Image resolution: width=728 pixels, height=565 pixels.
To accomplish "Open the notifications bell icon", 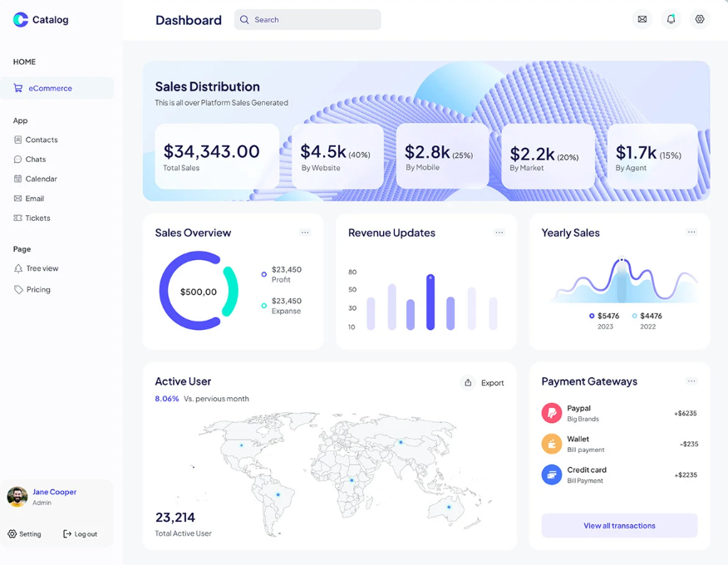I will tap(671, 19).
